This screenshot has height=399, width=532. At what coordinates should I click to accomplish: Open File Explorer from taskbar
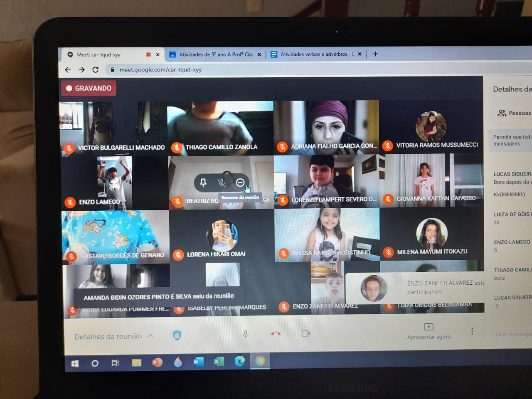click(x=136, y=363)
